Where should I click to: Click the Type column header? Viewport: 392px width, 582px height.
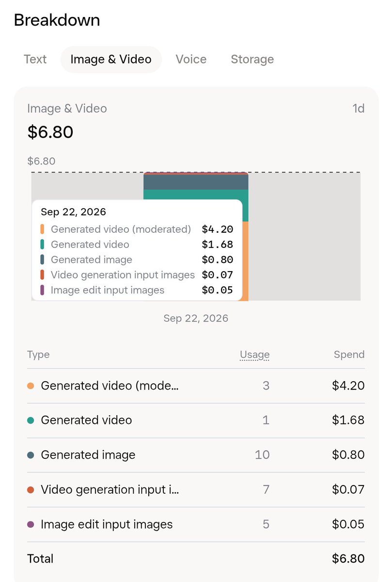point(38,355)
